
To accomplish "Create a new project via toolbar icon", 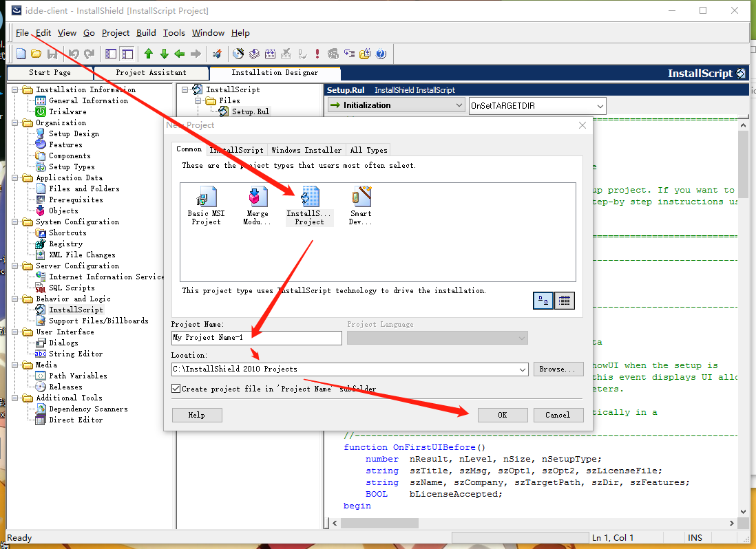I will pyautogui.click(x=21, y=54).
